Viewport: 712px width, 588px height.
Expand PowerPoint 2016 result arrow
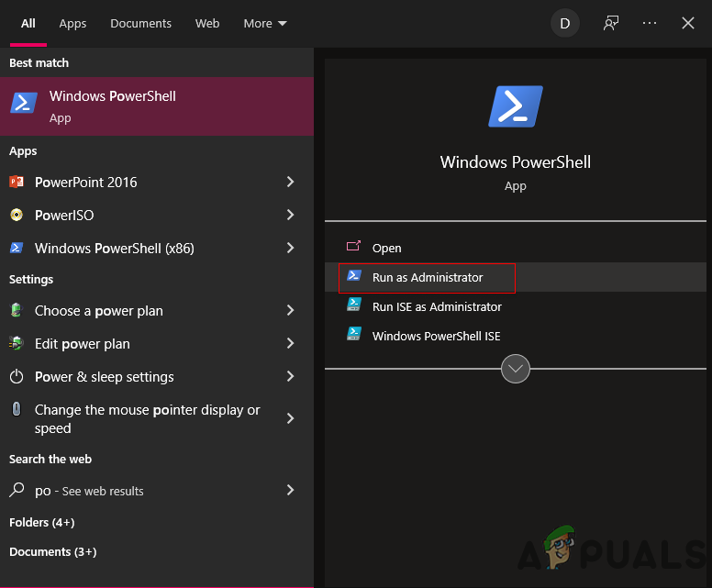tap(290, 182)
